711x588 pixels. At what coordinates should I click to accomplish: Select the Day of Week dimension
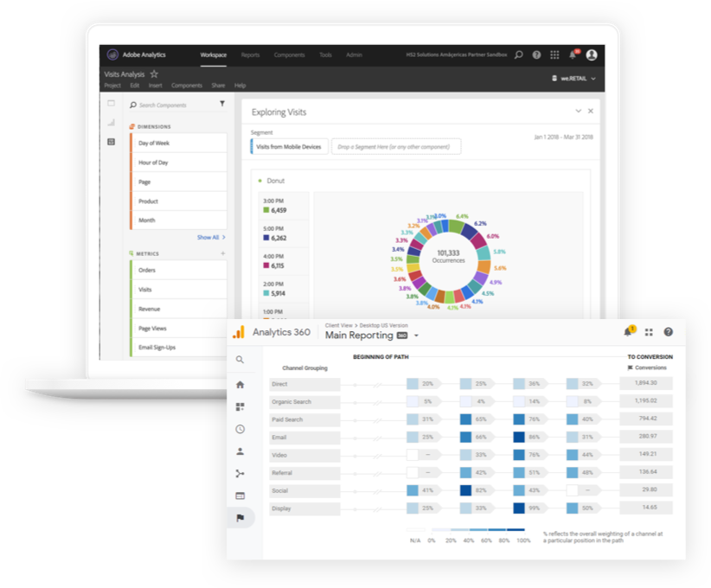tap(179, 143)
